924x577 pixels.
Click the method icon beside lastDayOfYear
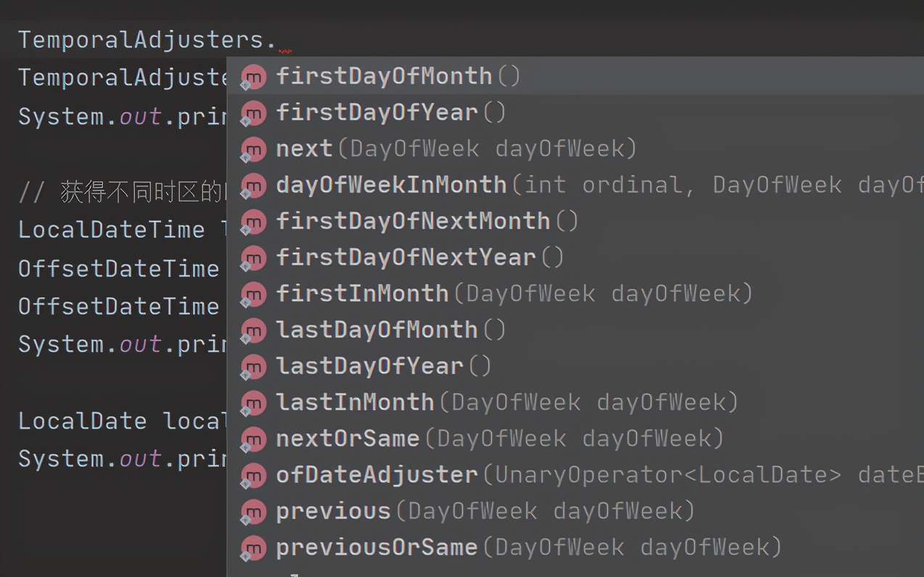click(253, 367)
